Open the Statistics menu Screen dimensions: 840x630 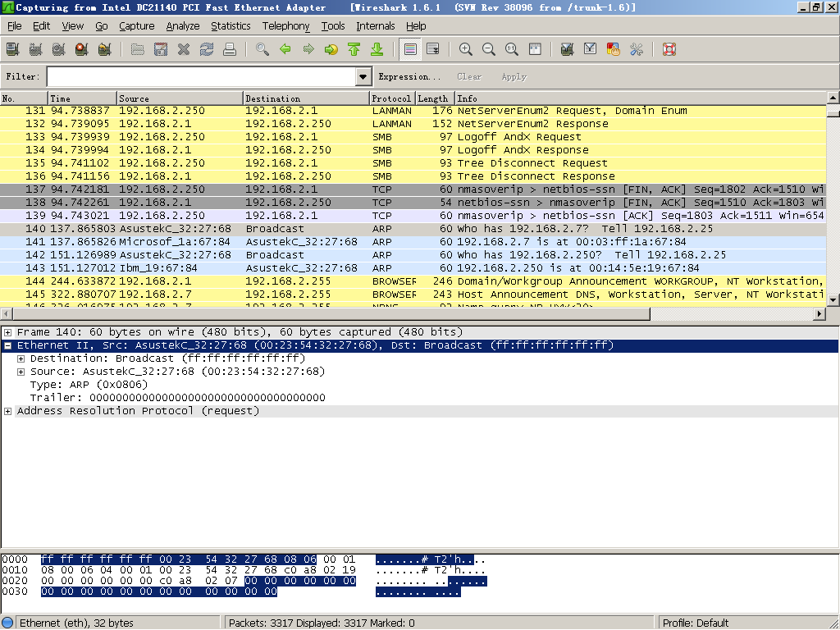231,25
